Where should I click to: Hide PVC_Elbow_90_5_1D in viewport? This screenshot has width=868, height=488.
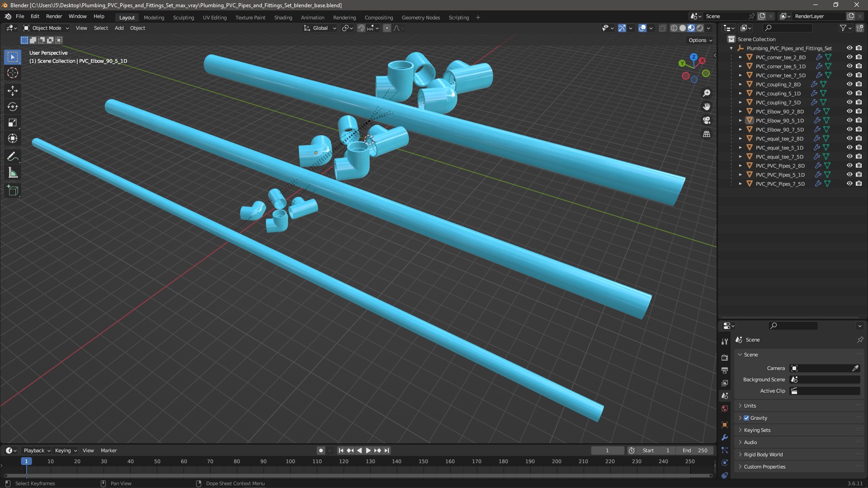coord(849,121)
